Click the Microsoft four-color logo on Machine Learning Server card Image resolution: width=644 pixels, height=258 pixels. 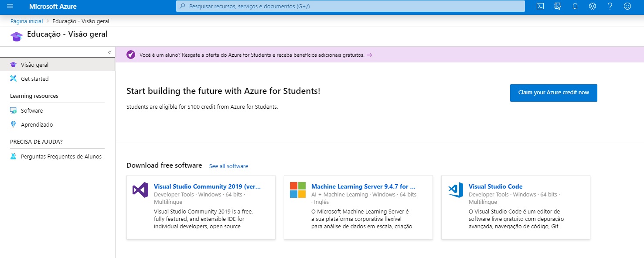pyautogui.click(x=298, y=190)
